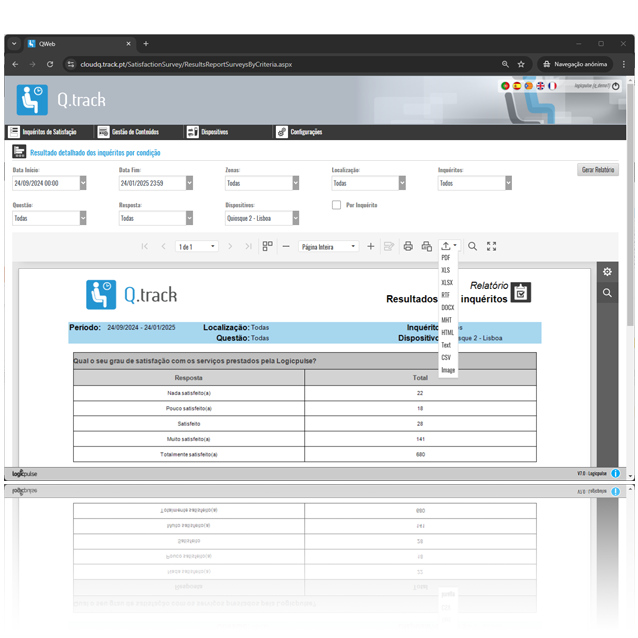This screenshot has width=638, height=638.
Task: Bookmark this page with star icon
Action: pos(521,64)
